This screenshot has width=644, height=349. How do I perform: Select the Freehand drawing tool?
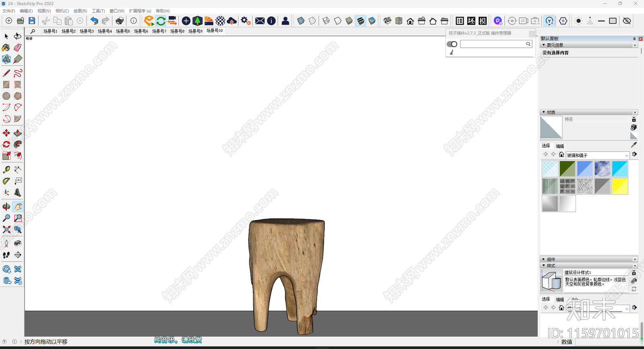(x=18, y=73)
